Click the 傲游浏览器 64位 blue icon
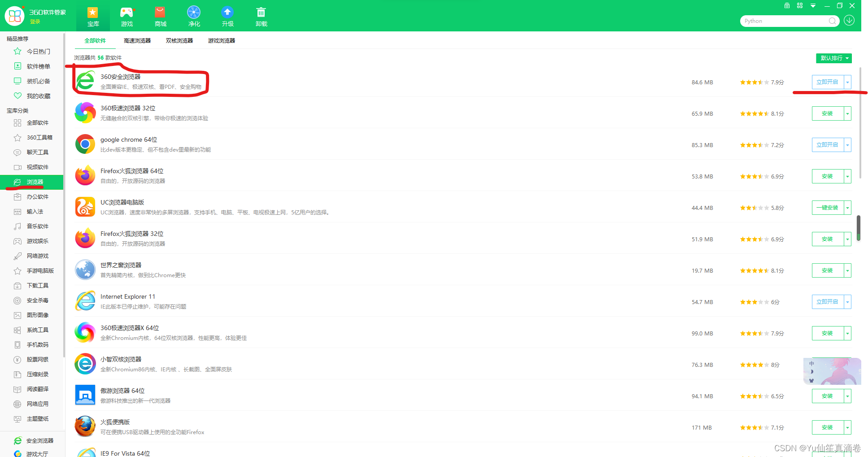 [85, 395]
